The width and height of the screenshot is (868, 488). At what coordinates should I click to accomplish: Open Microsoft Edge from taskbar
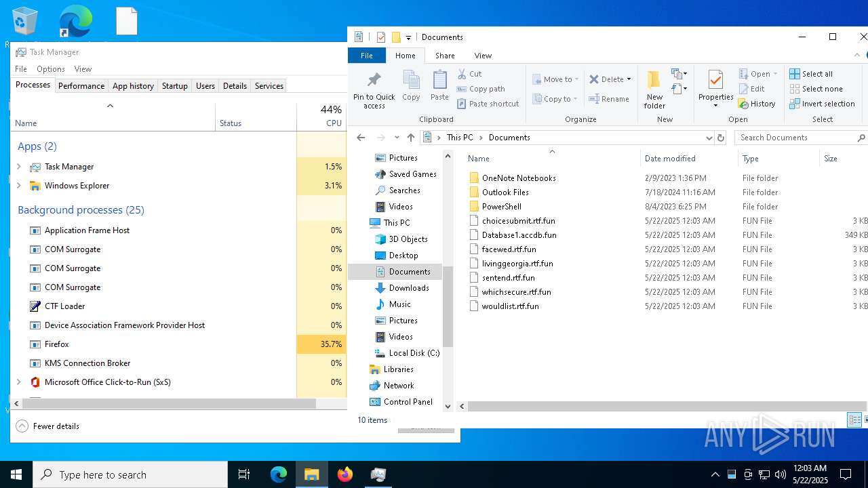point(279,474)
